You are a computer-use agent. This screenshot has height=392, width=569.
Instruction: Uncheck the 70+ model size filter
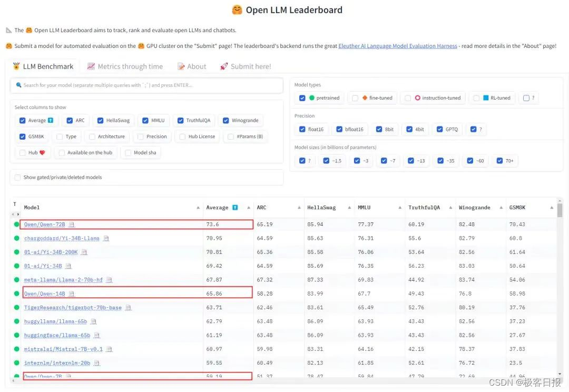click(x=499, y=161)
